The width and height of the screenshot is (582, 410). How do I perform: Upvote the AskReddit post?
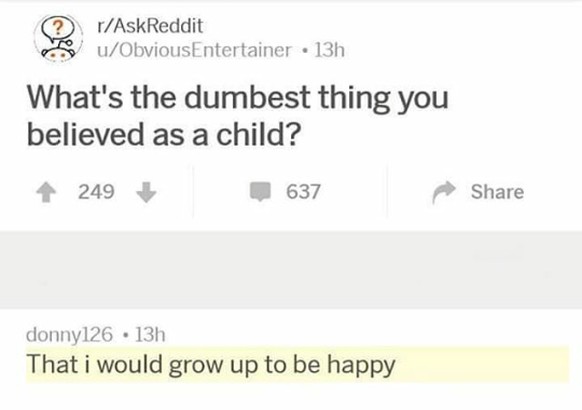point(46,192)
